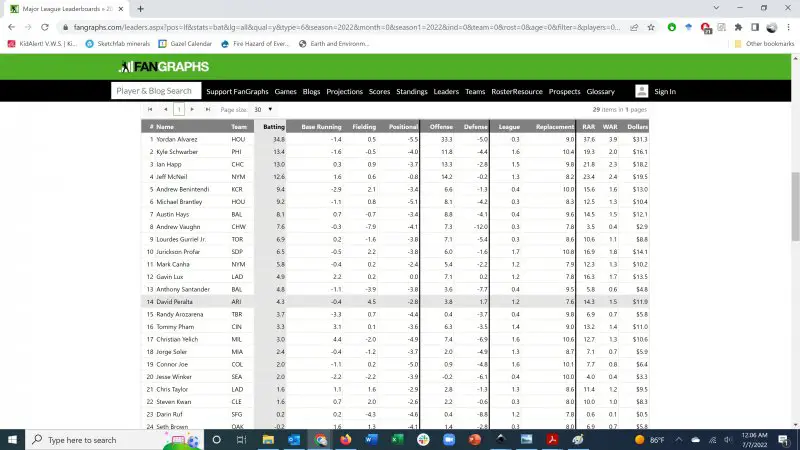The image size is (800, 450).
Task: Sort table by Batting column header
Action: (x=273, y=127)
